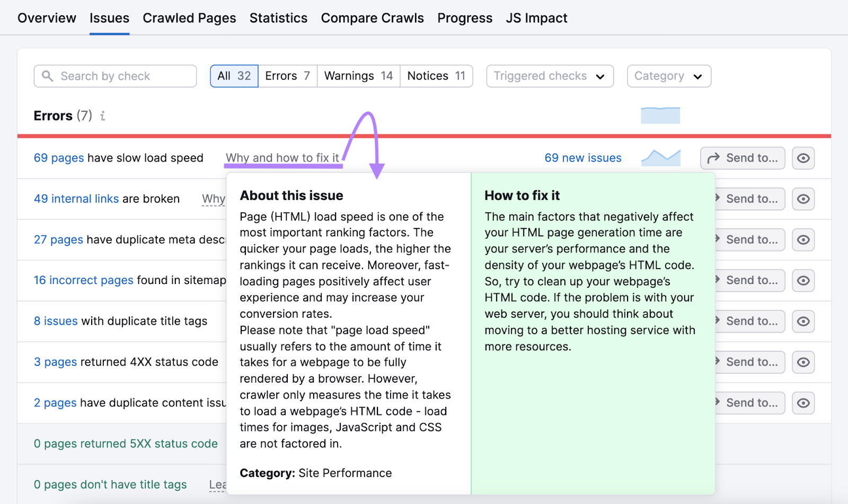Open the Triggered checks dropdown
Image resolution: width=848 pixels, height=504 pixels.
(x=550, y=76)
